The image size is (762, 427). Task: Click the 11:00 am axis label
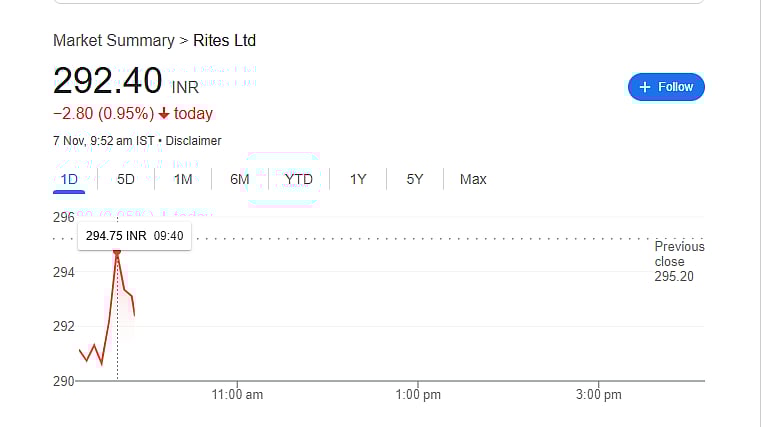tap(238, 395)
